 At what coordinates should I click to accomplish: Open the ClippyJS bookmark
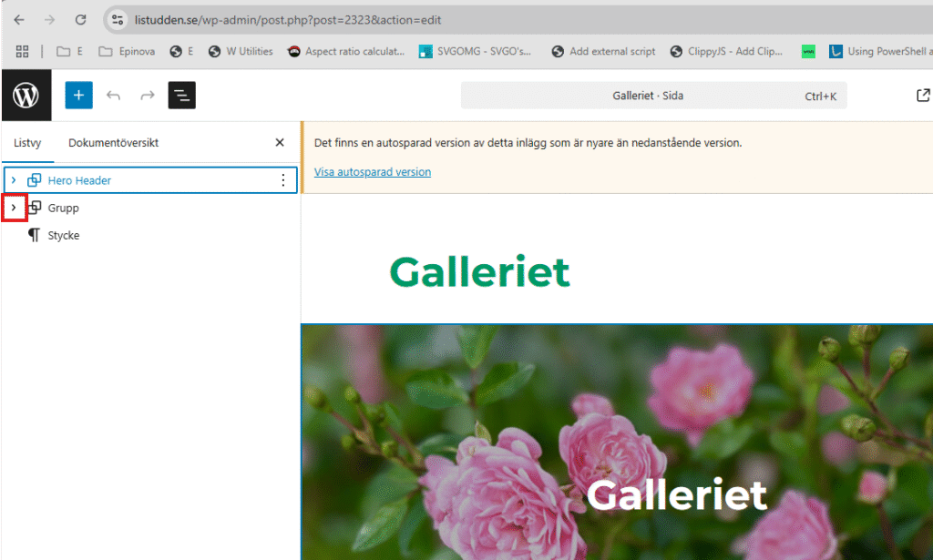point(726,52)
